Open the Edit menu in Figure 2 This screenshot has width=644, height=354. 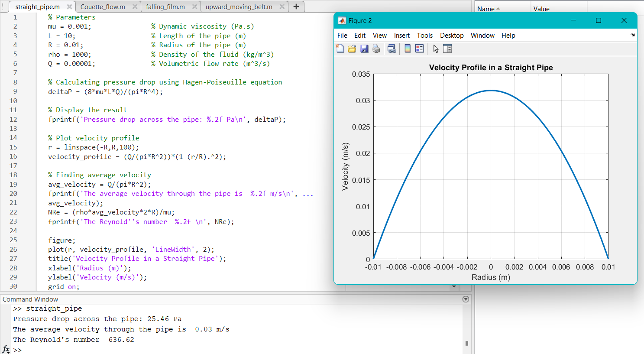point(360,36)
